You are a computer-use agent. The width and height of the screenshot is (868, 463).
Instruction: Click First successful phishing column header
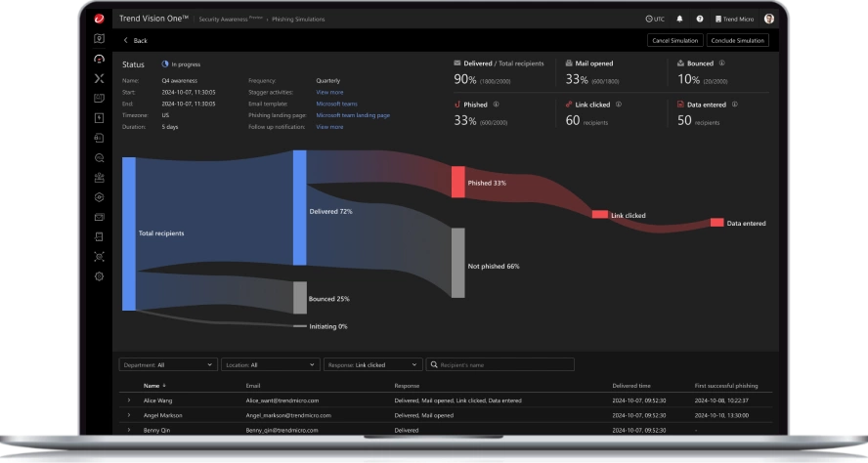tap(726, 386)
